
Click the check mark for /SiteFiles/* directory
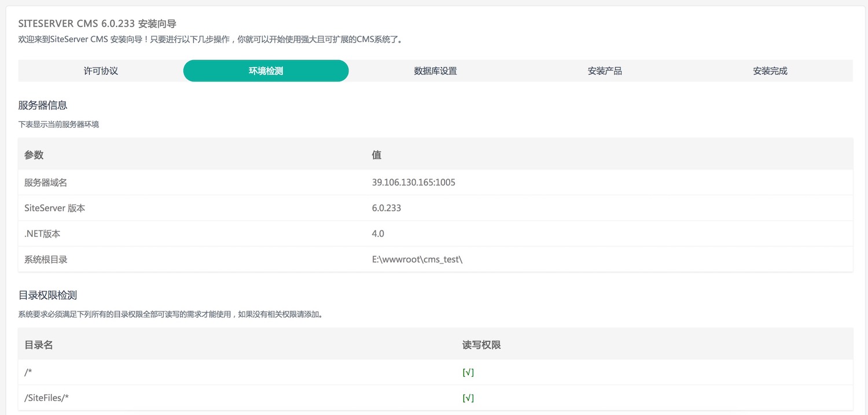point(468,398)
